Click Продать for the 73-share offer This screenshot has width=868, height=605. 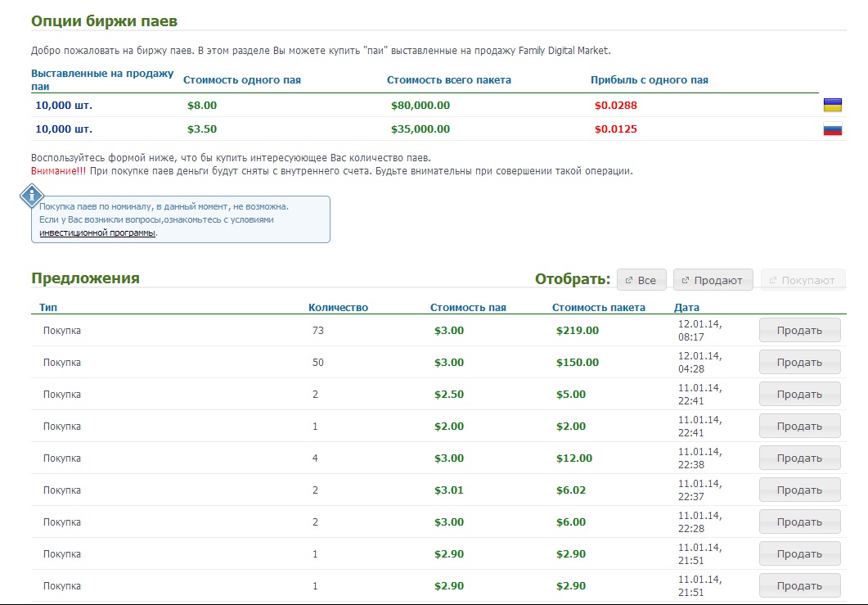pyautogui.click(x=799, y=330)
